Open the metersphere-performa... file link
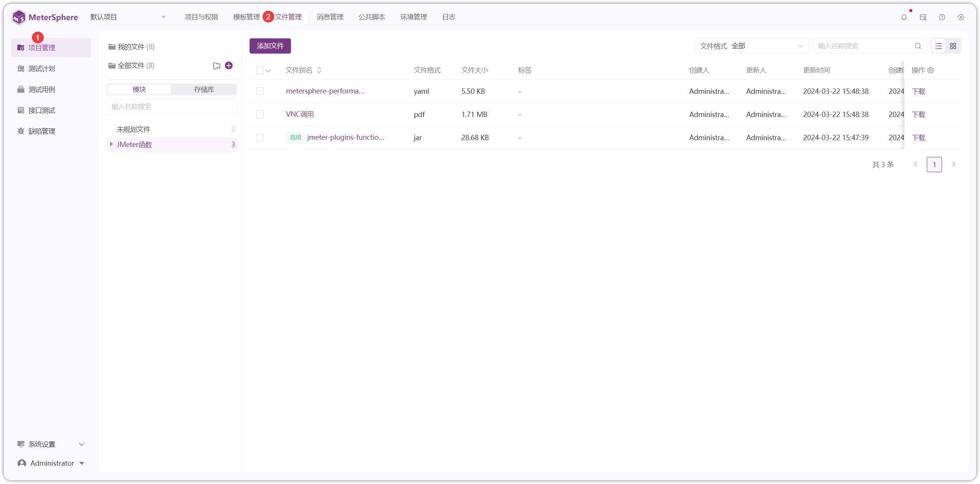980x484 pixels. [x=325, y=91]
